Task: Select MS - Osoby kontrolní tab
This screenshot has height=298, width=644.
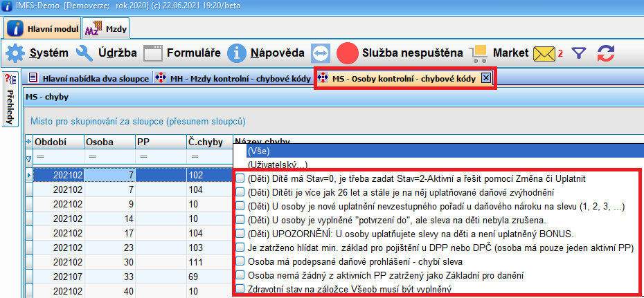Action: pyautogui.click(x=404, y=78)
